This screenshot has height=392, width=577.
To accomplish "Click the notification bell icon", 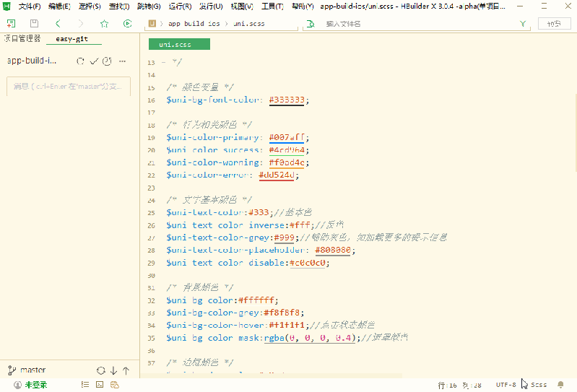I will click(560, 385).
